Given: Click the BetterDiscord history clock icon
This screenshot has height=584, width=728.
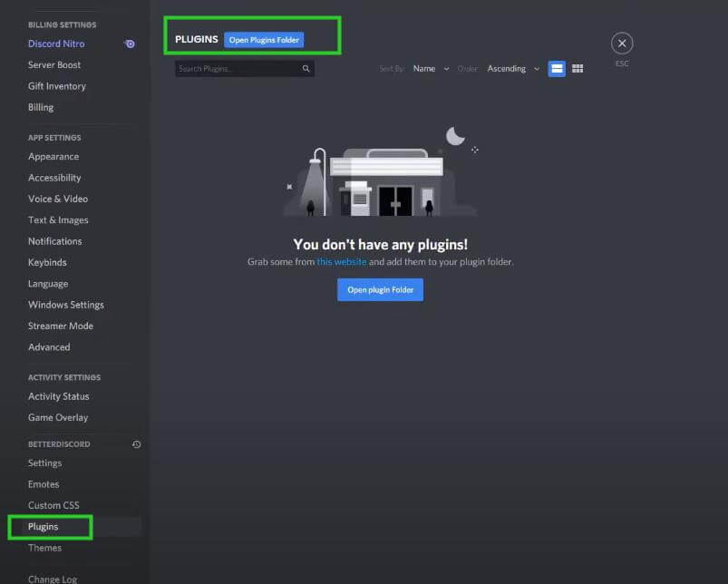Looking at the screenshot, I should click(x=136, y=444).
